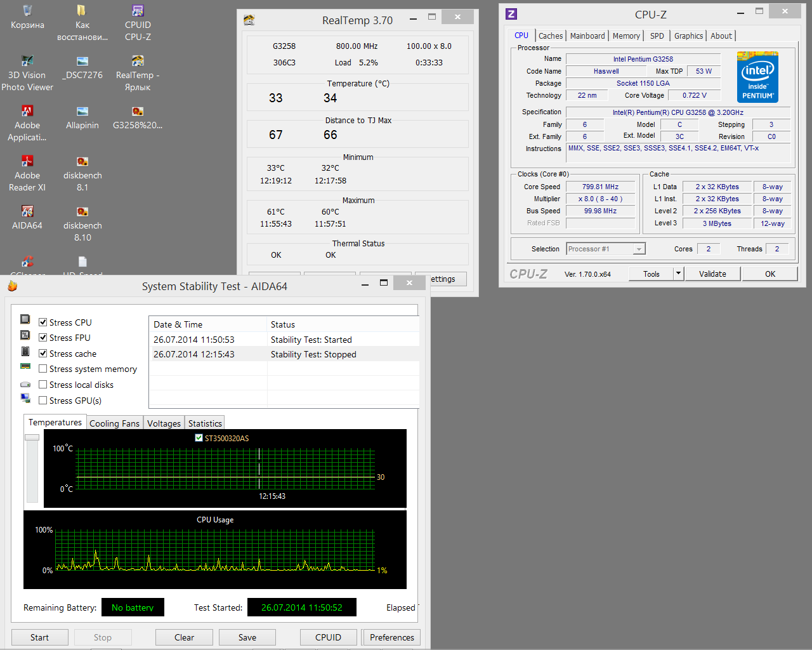Open Preferences in System Stability Test
Image resolution: width=812 pixels, height=650 pixels.
pyautogui.click(x=391, y=637)
